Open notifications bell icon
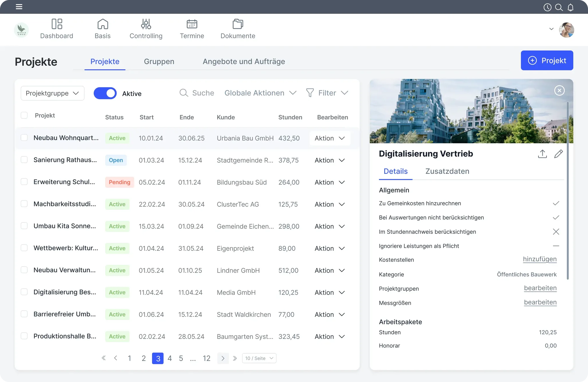This screenshot has height=382, width=588. pyautogui.click(x=570, y=7)
